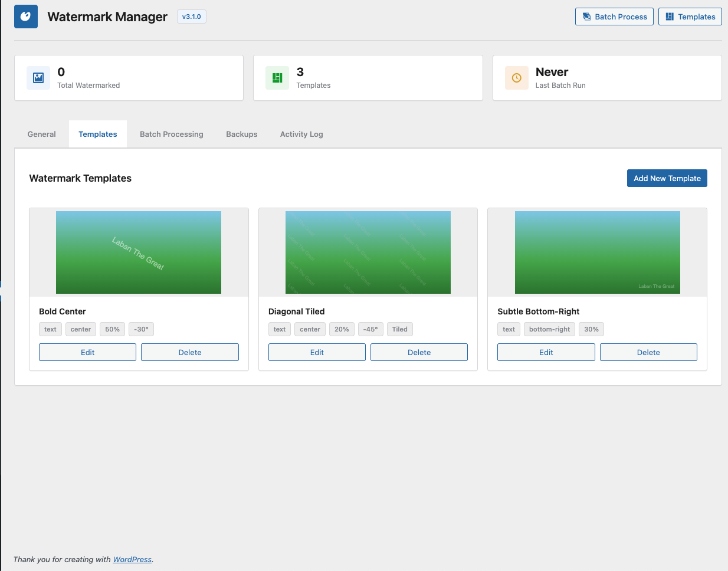Image resolution: width=728 pixels, height=571 pixels.
Task: Open the WordPress link in the footer
Action: point(132,559)
